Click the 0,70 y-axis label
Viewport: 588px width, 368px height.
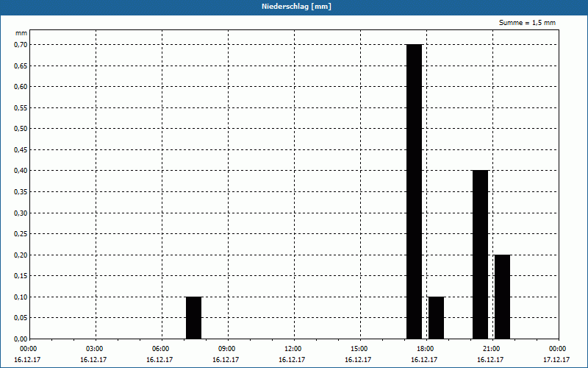[x=21, y=45]
